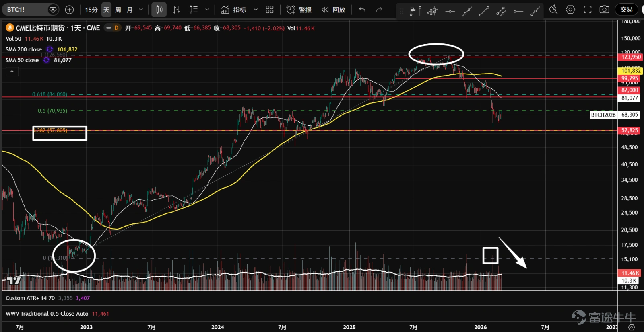Click the 11.46K volume scale label
Screen dimensions: 644x332
(x=630, y=273)
